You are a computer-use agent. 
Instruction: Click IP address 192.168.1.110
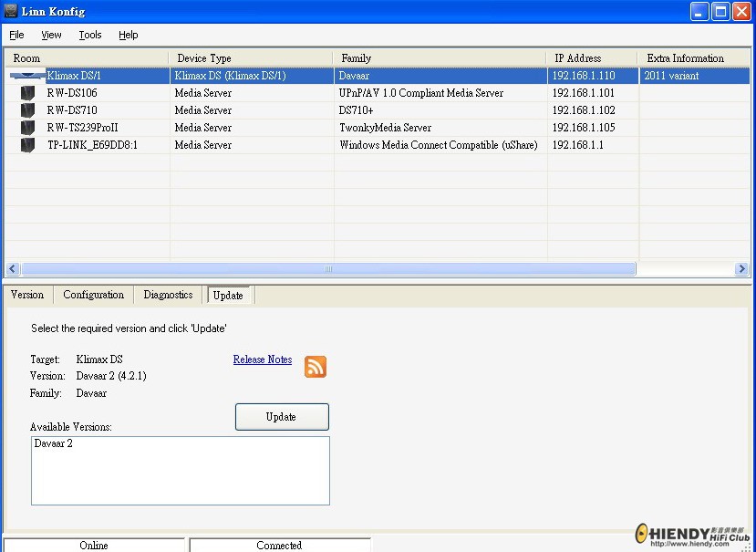(x=584, y=75)
